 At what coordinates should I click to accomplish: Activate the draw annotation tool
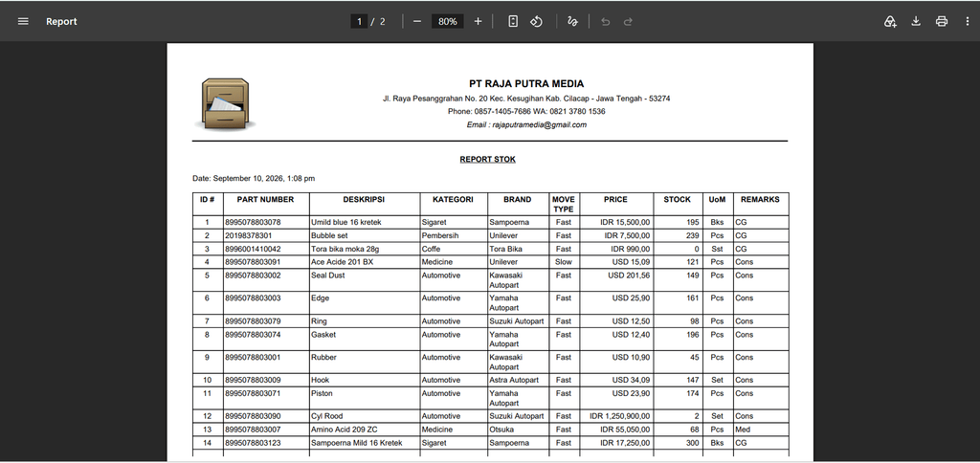click(x=572, y=21)
